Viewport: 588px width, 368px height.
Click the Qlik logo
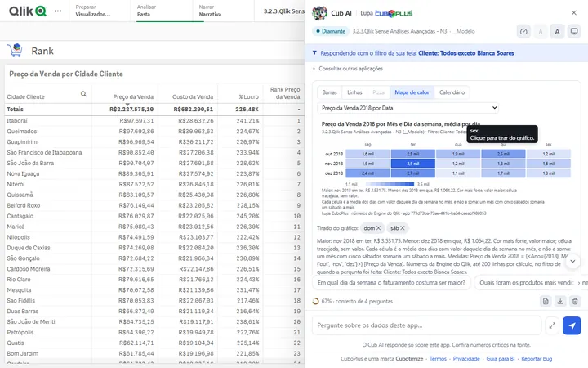[x=28, y=11]
